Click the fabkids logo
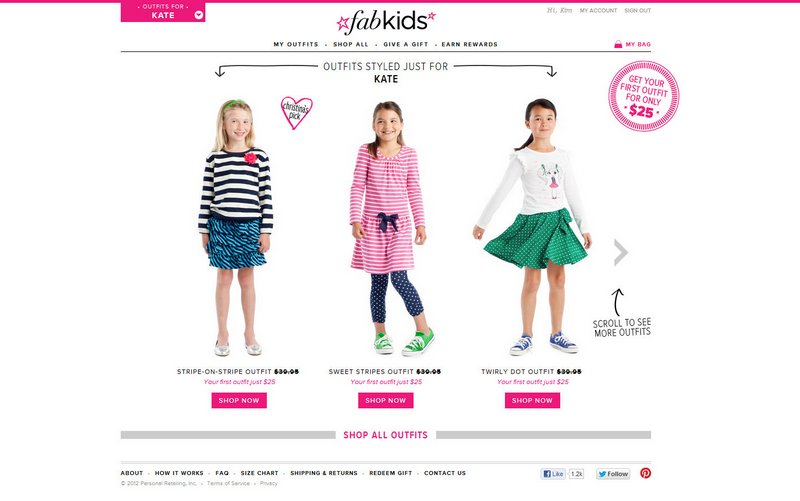800x501 pixels. tap(386, 22)
